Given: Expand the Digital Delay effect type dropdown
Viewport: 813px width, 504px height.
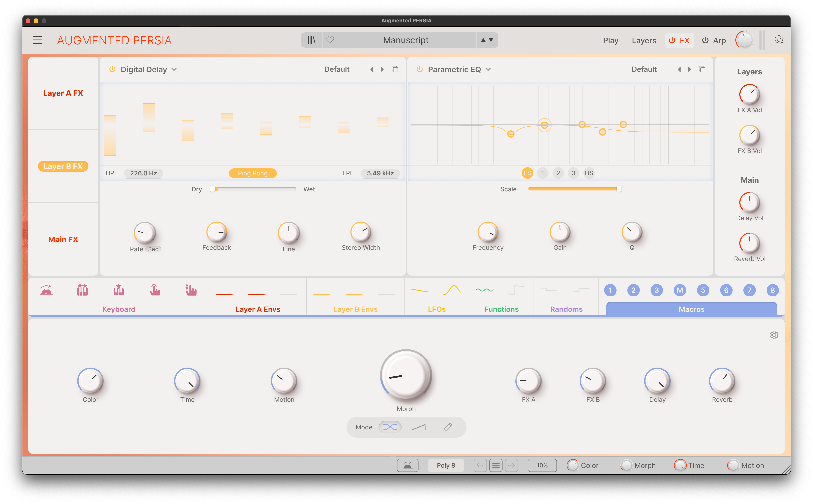Looking at the screenshot, I should click(174, 69).
